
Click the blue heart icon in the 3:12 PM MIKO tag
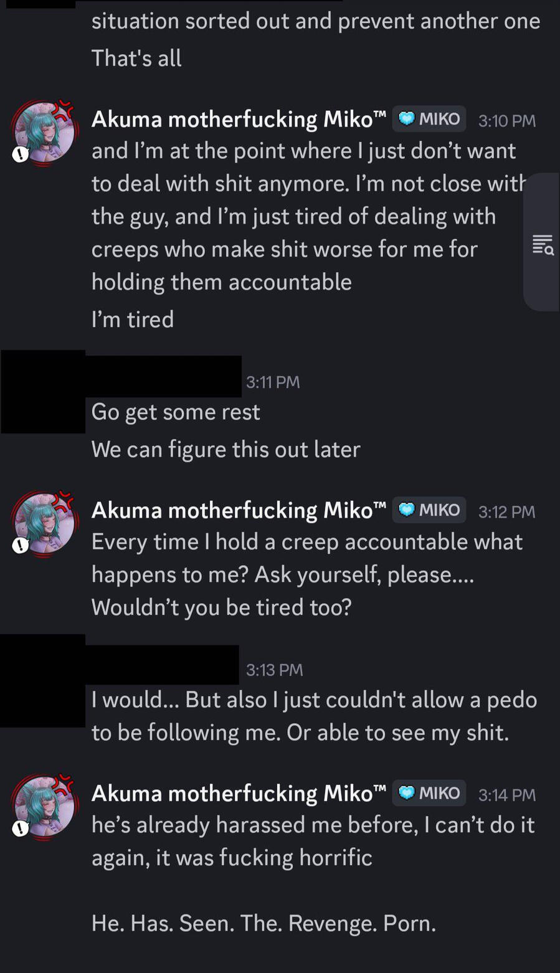coord(407,510)
